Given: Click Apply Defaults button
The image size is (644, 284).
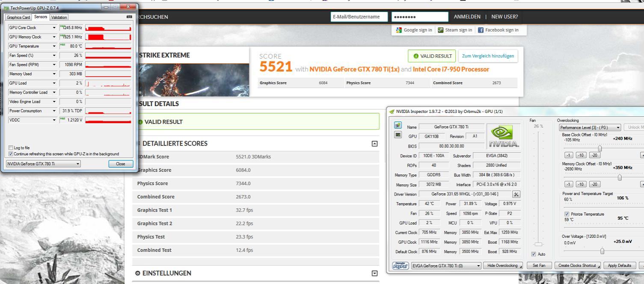Looking at the screenshot, I should click(619, 266).
